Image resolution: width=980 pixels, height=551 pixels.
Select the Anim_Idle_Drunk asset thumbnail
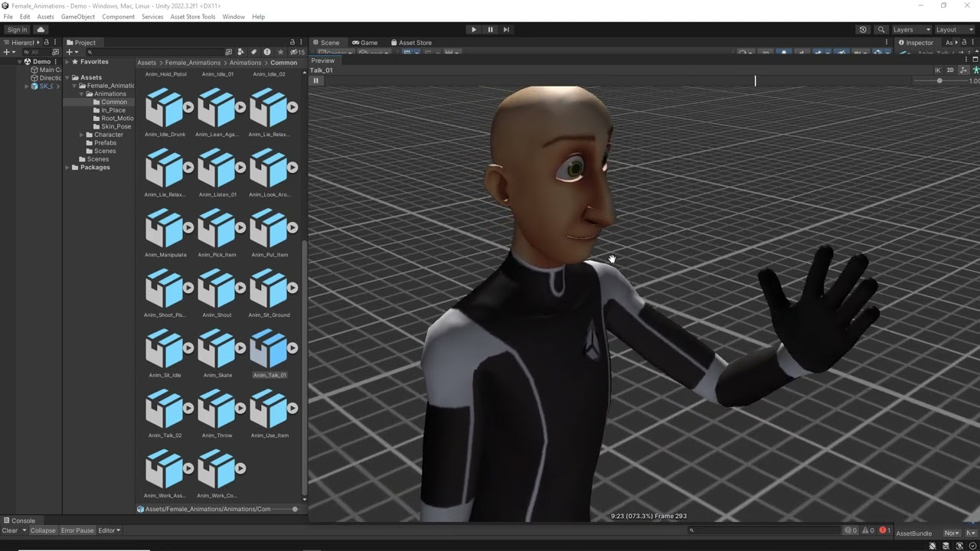point(165,107)
